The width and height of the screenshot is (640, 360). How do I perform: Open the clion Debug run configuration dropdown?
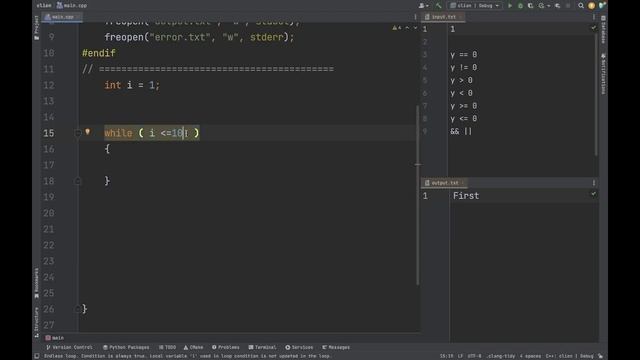coord(475,6)
